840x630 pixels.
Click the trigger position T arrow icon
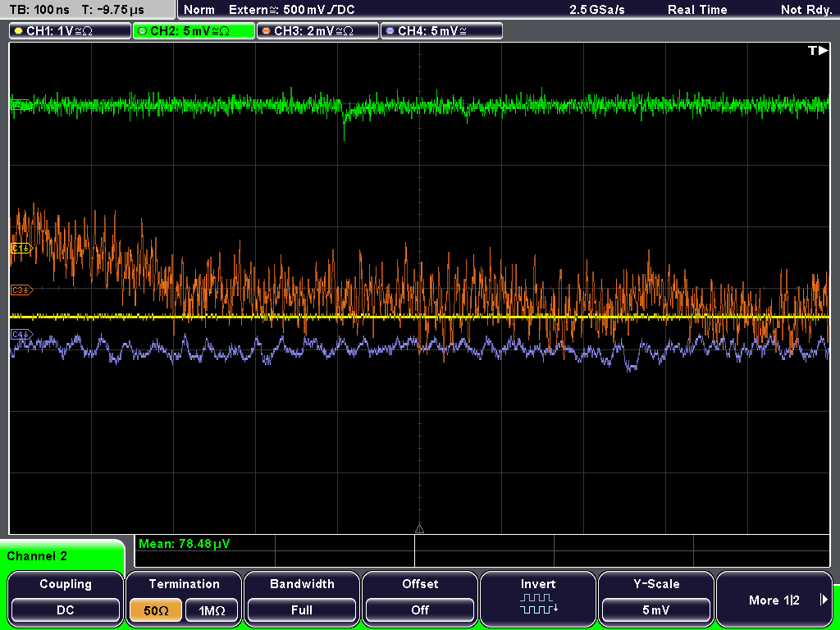pyautogui.click(x=818, y=50)
